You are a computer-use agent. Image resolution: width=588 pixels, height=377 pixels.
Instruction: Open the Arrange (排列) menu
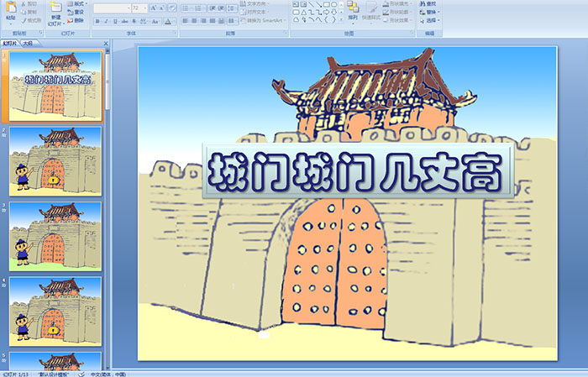point(353,11)
